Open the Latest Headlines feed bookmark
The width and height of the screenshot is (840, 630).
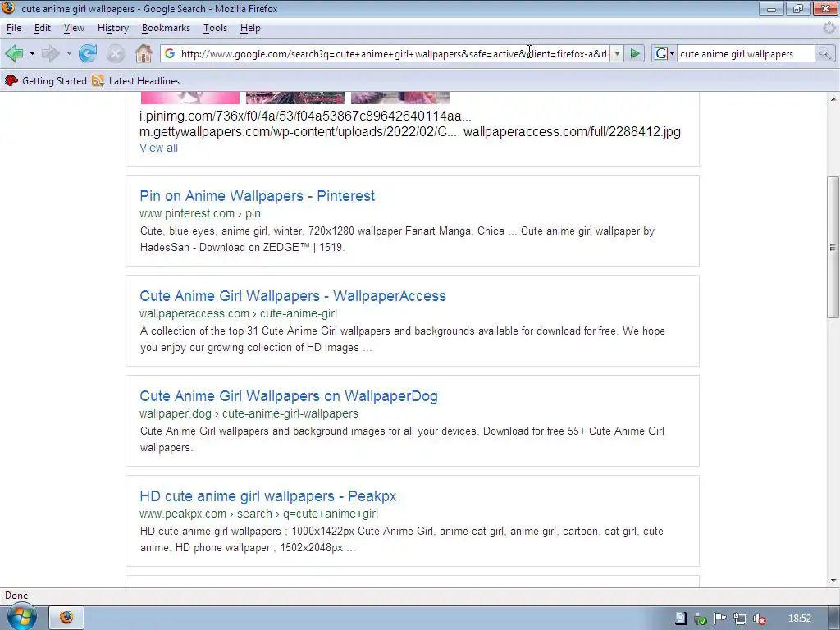(136, 81)
